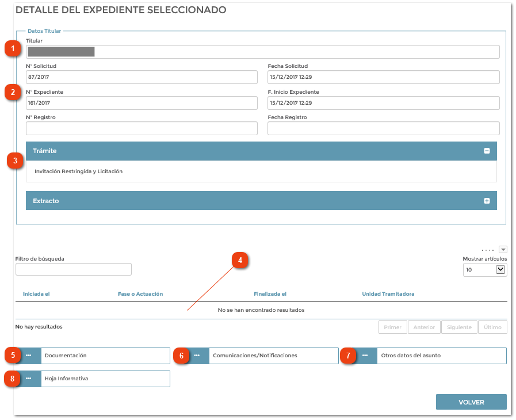Click the VOLVER button
The image size is (516, 420).
pyautogui.click(x=471, y=402)
